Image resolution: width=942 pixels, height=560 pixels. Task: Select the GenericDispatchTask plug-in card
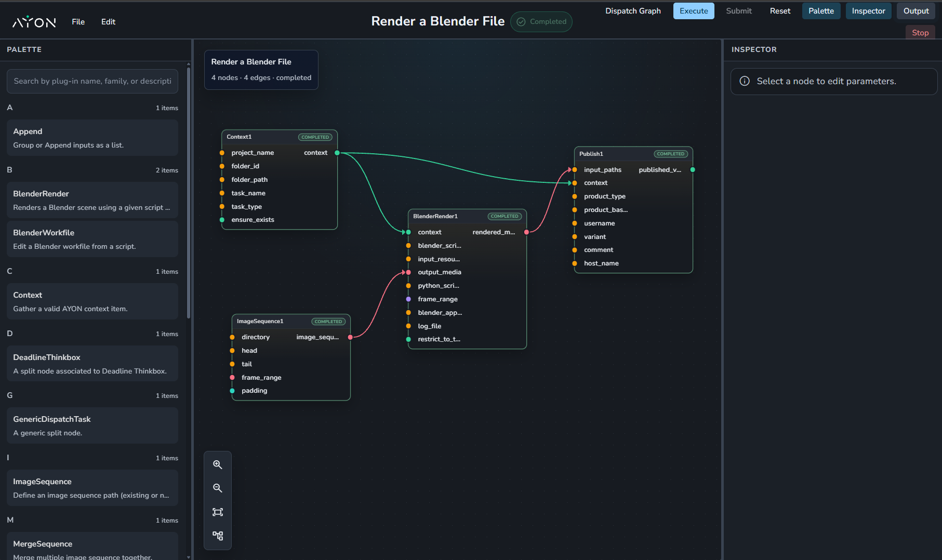(x=92, y=425)
